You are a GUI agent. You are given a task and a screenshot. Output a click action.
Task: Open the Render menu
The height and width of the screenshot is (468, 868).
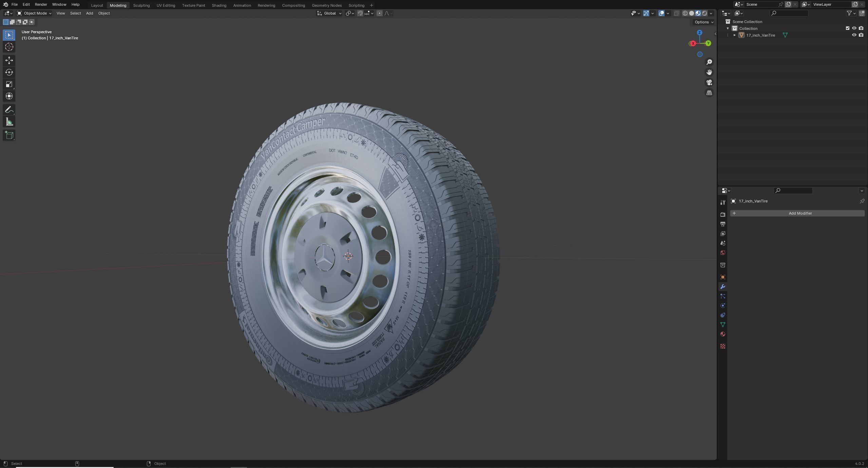[41, 4]
